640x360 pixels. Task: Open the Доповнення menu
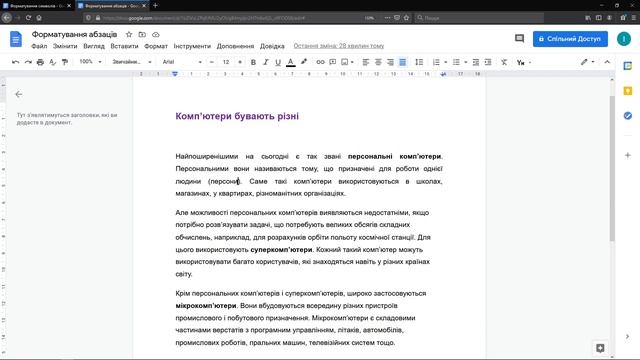[236, 46]
